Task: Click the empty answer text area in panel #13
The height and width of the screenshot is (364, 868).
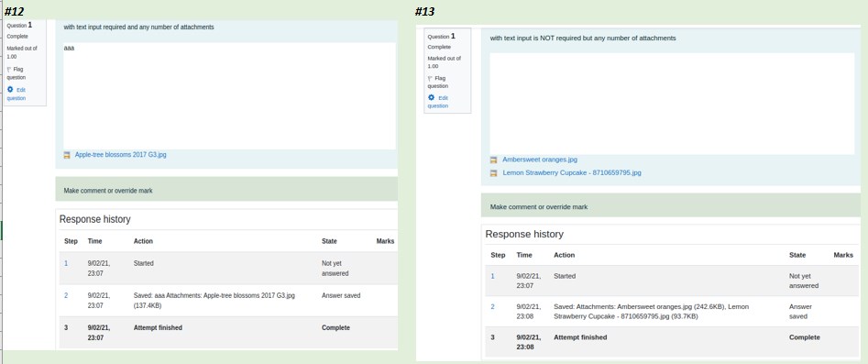Action: pos(672,104)
